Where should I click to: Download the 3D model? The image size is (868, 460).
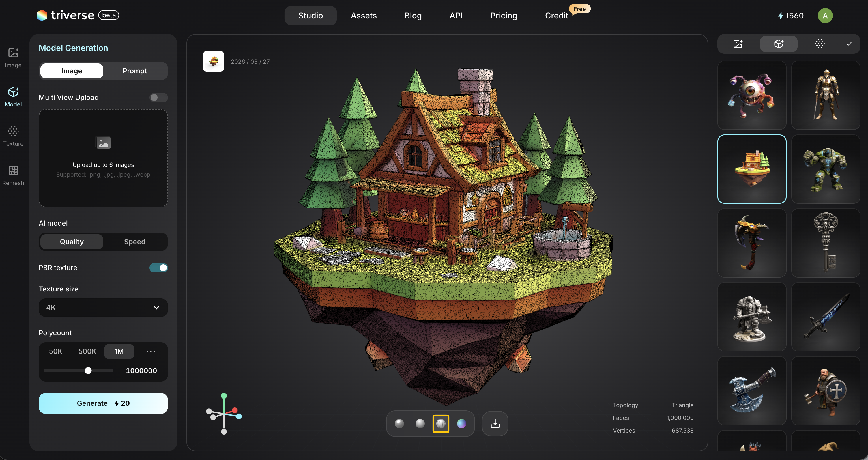coord(495,423)
